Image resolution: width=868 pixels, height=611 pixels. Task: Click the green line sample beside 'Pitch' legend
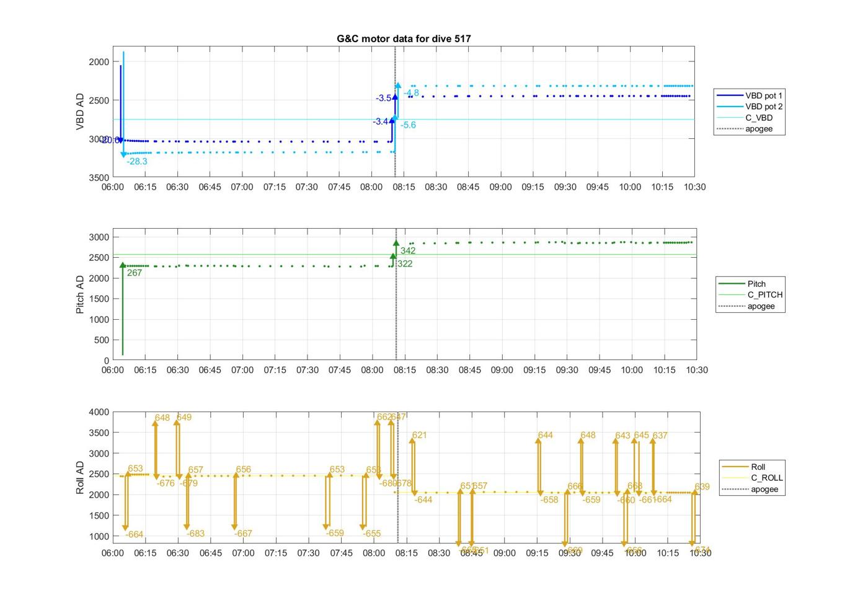coord(732,284)
